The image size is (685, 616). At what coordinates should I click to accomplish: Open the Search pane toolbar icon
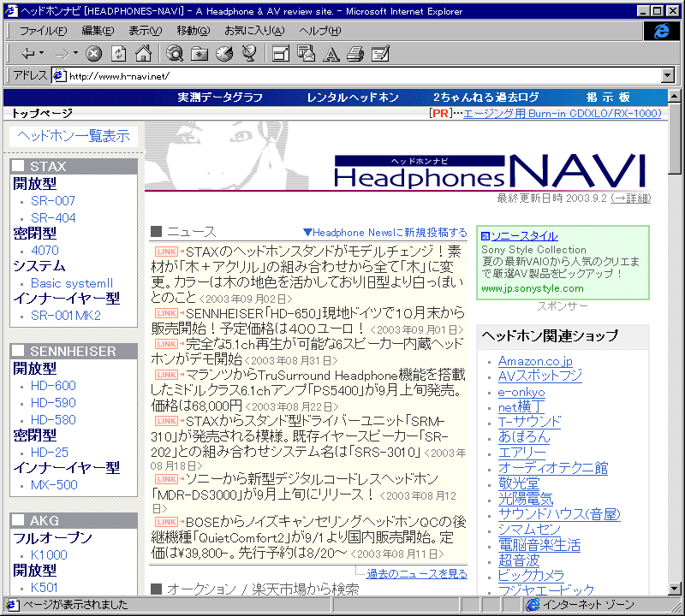coord(175,54)
